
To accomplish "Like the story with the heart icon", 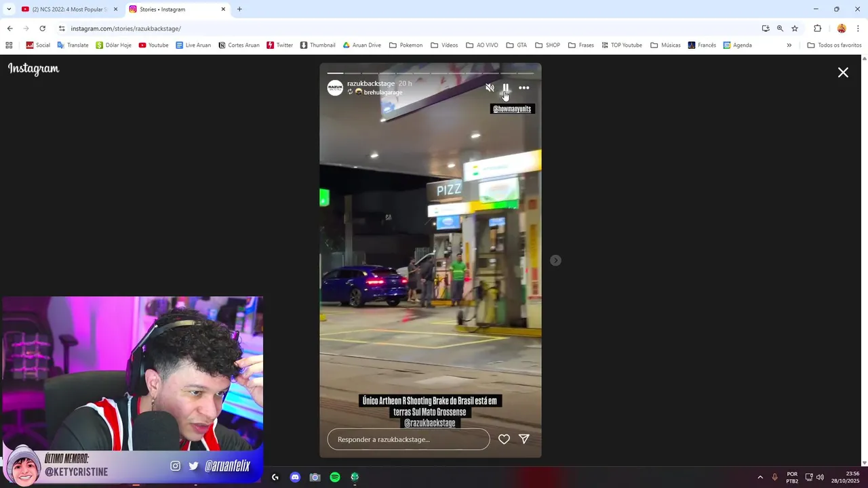I will [x=504, y=439].
